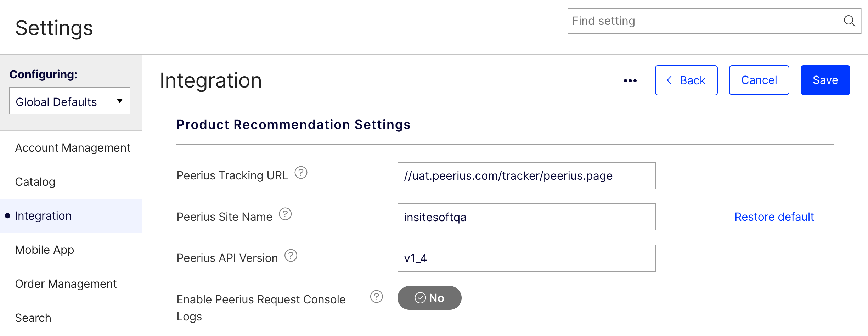Save the integration settings
Image resolution: width=868 pixels, height=336 pixels.
click(825, 80)
